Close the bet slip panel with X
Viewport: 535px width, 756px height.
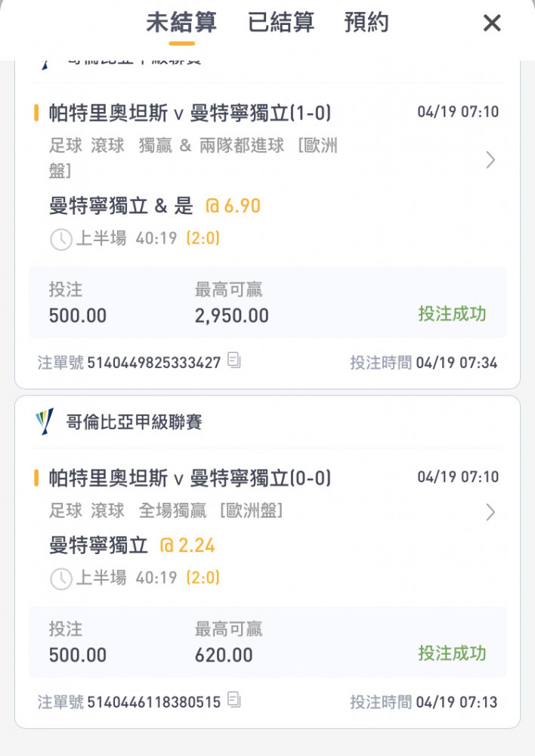(492, 23)
